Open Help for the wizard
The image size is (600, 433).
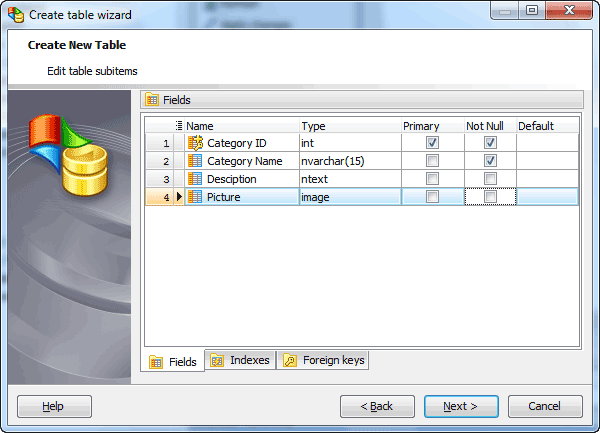coord(54,406)
